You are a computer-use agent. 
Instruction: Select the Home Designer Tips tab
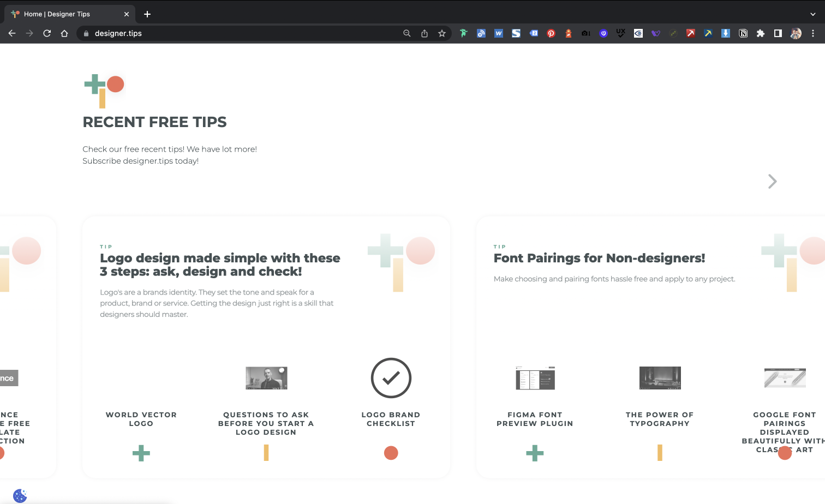click(x=65, y=14)
